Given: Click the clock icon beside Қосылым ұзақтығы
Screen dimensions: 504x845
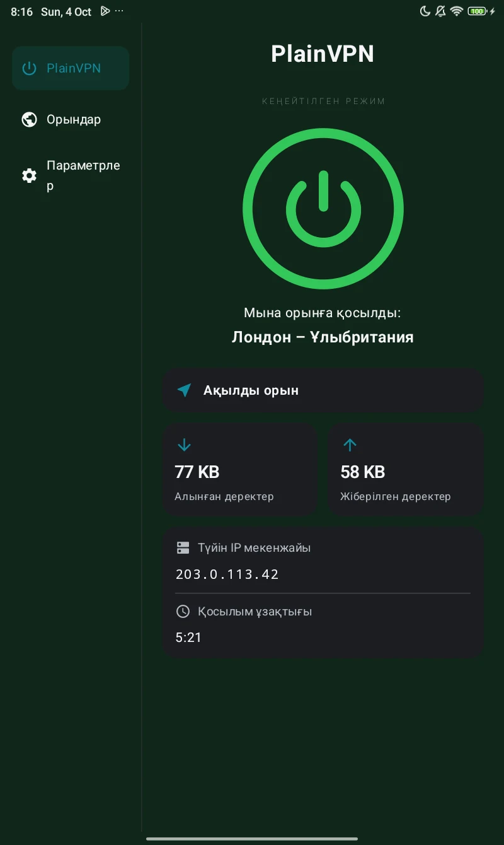Looking at the screenshot, I should point(183,611).
